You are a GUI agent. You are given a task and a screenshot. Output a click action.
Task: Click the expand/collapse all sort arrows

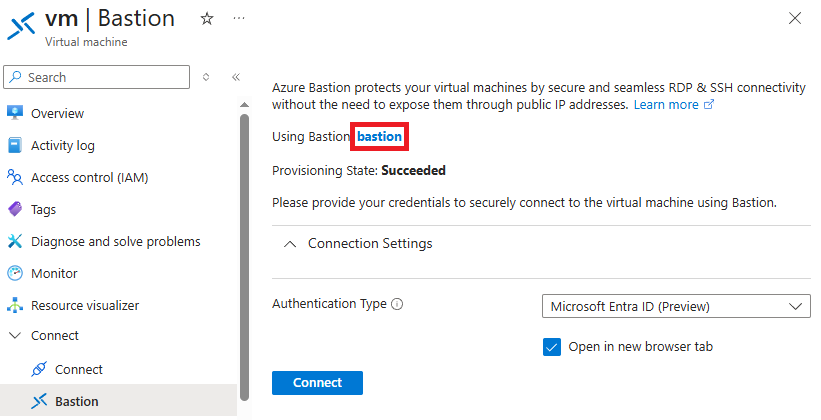tap(206, 77)
